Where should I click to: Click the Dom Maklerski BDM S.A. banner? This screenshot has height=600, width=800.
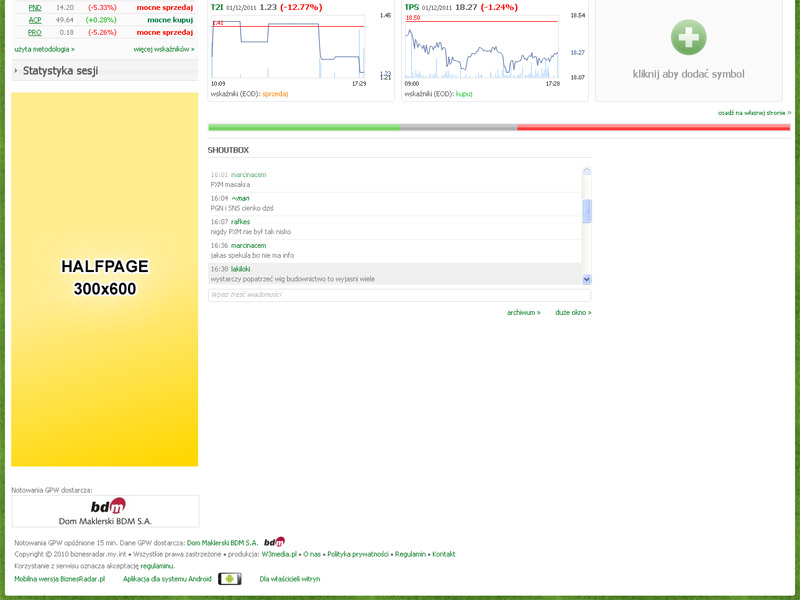click(105, 511)
